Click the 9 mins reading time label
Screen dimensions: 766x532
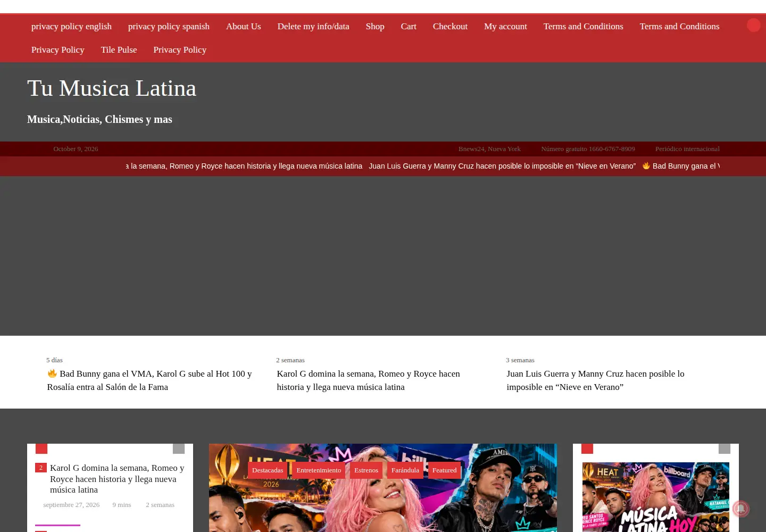pyautogui.click(x=121, y=505)
